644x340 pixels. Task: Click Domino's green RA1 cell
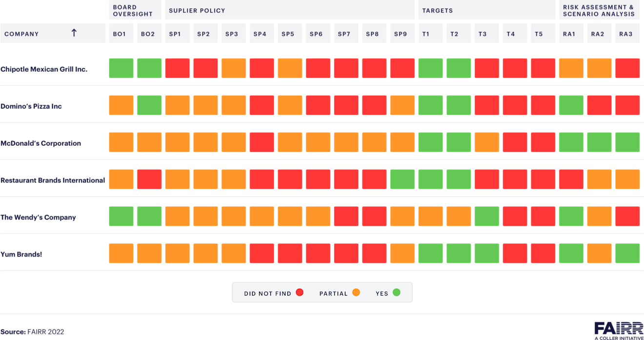[x=571, y=105]
